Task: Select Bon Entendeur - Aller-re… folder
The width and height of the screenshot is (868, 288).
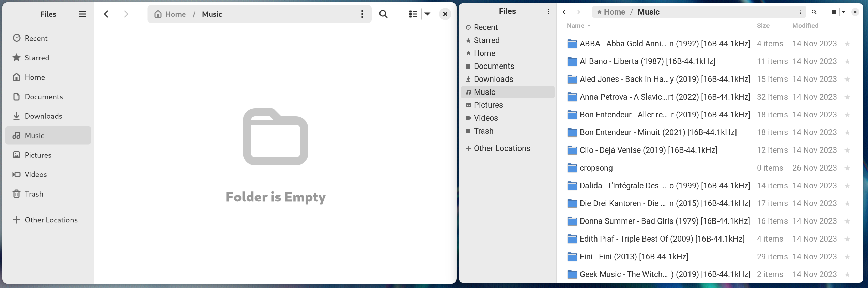Action: tap(710, 115)
